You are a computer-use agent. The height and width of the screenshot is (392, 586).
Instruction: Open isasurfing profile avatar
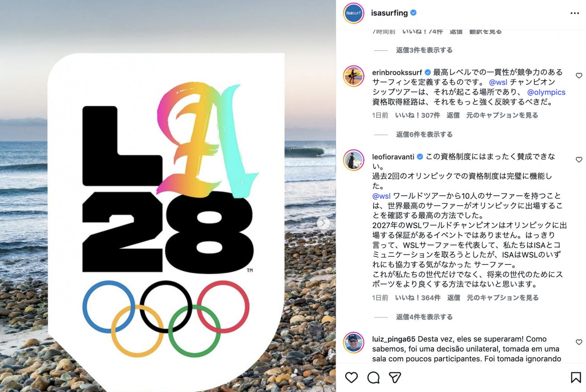(x=353, y=13)
